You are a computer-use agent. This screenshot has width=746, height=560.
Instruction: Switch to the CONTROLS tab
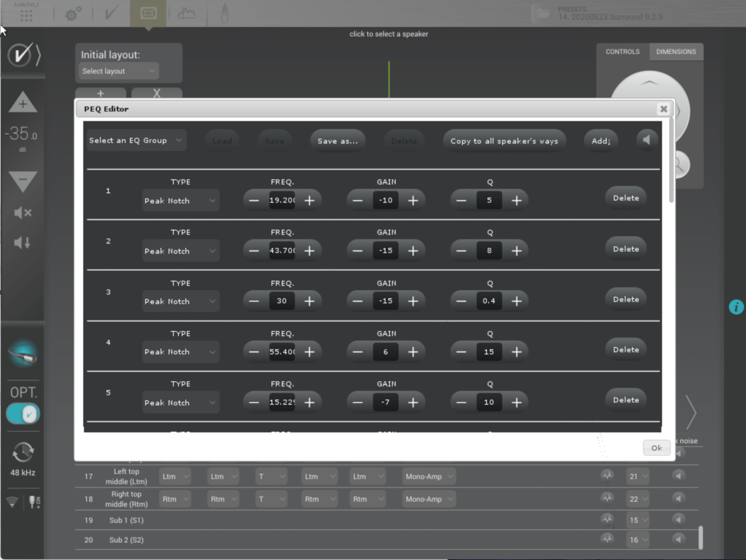tap(623, 51)
